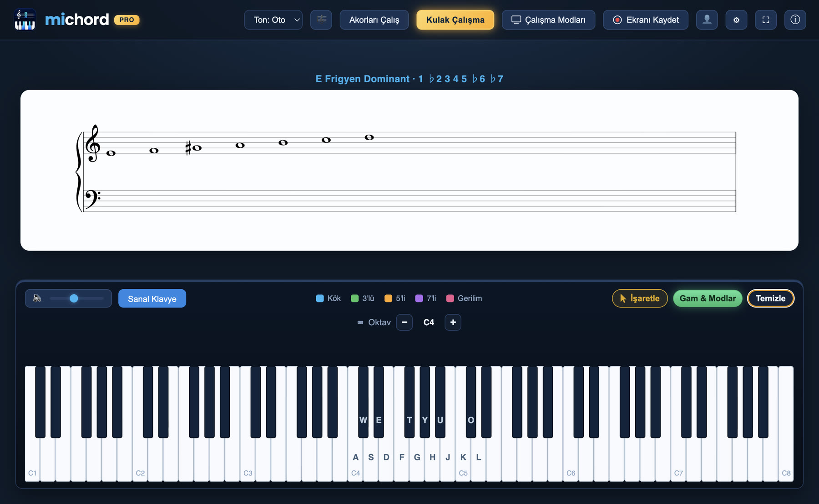Screen dimensions: 819x504
Task: Click the michord piano logo icon
Action: point(25,20)
